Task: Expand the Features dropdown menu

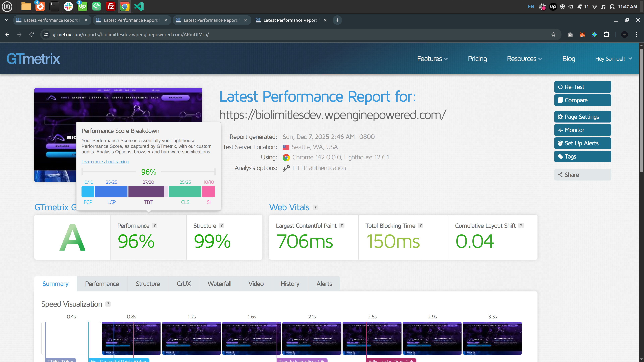Action: click(x=432, y=59)
